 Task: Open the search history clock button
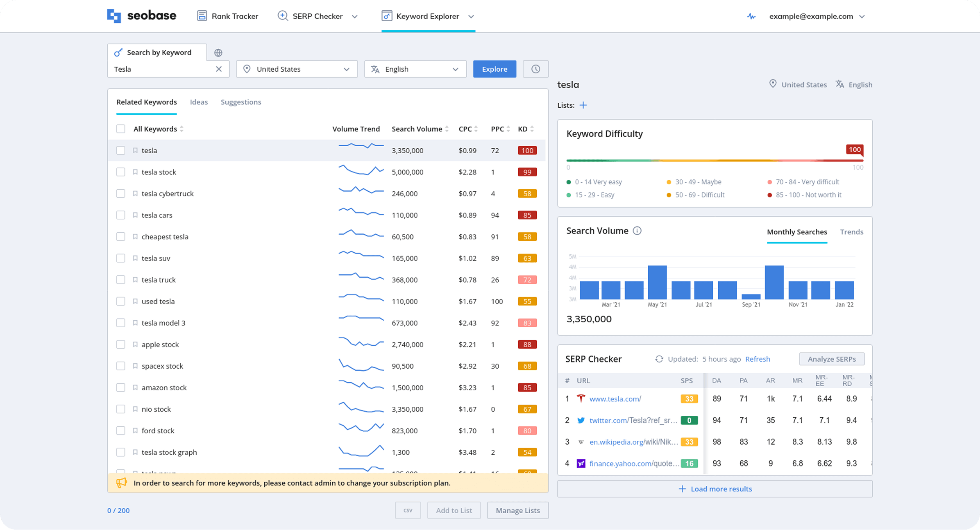[x=535, y=69]
